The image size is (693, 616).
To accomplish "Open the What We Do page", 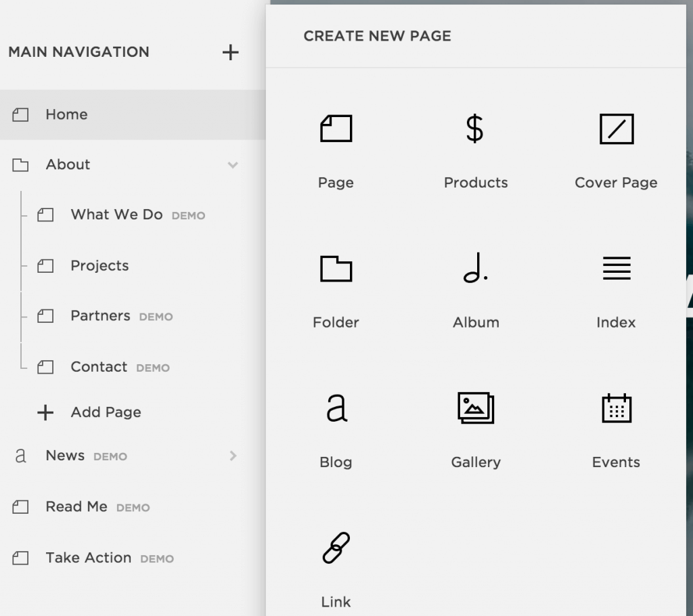I will tap(116, 215).
